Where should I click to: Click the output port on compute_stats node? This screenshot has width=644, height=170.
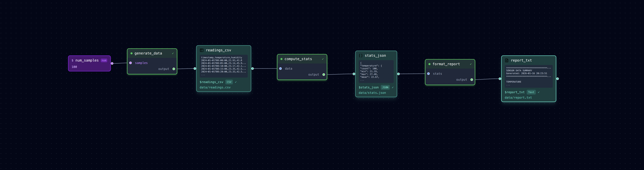tap(324, 74)
